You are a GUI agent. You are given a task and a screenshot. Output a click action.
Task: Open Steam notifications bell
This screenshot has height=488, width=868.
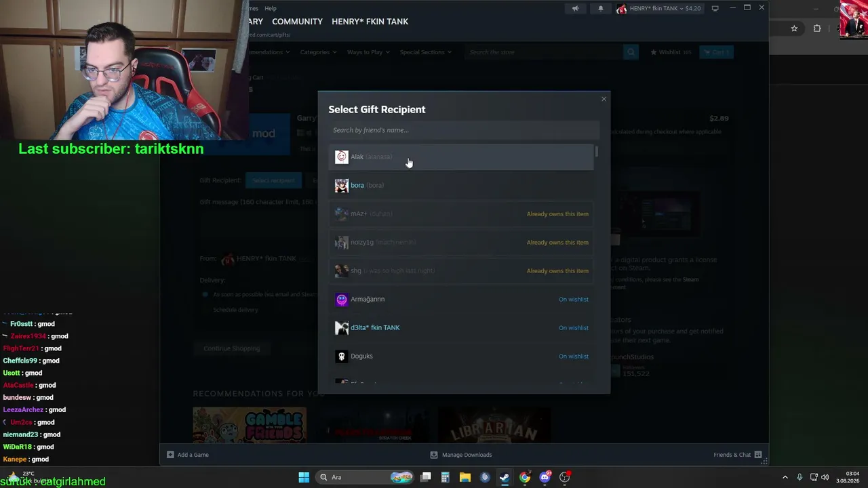pyautogui.click(x=600, y=8)
